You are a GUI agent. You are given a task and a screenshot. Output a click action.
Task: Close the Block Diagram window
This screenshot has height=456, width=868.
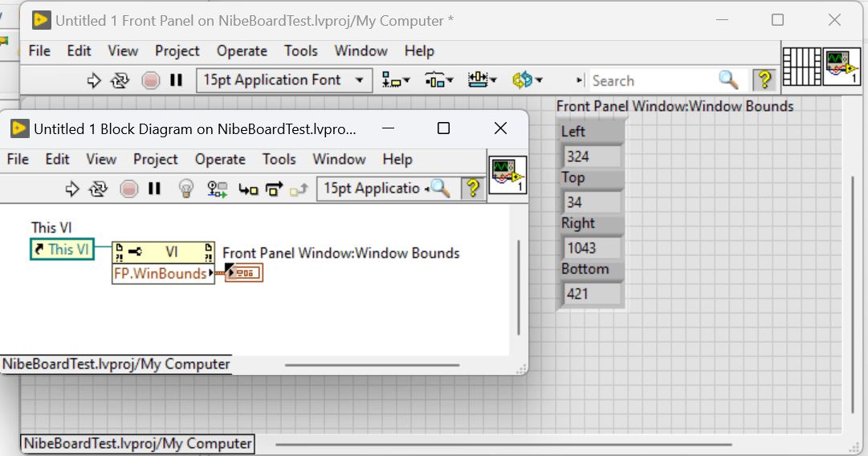point(500,128)
